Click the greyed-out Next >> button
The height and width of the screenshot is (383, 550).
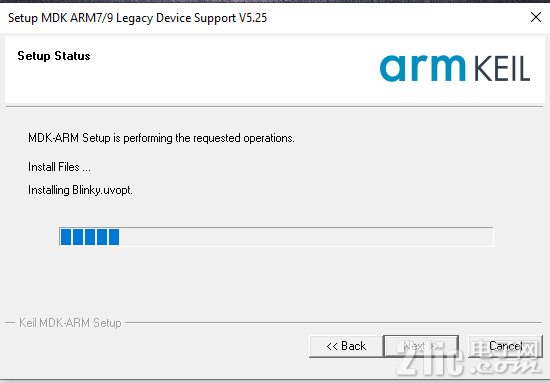[x=421, y=346]
